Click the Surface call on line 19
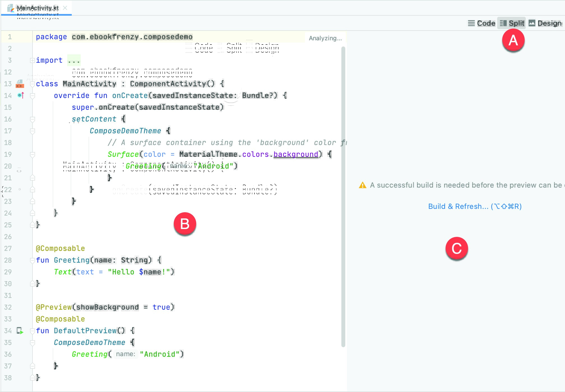The height and width of the screenshot is (392, 565). tap(123, 154)
